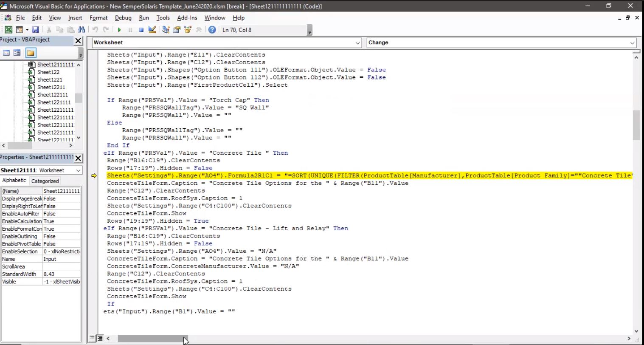Open the Edit menu
The image size is (644, 345).
[37, 18]
